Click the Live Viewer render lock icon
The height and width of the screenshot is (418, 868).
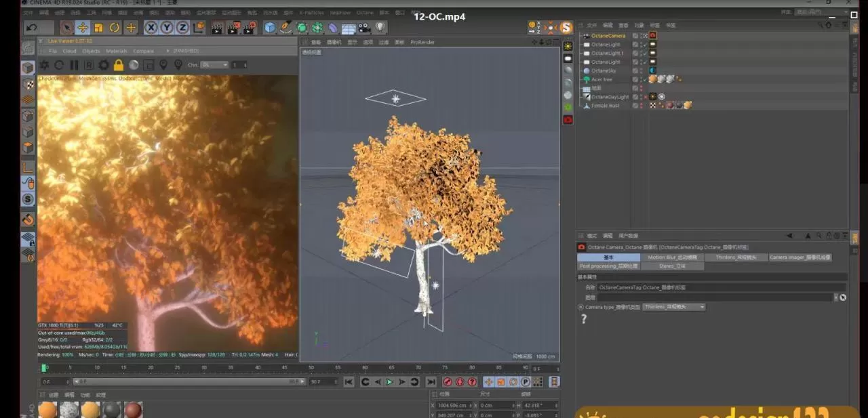tap(119, 65)
